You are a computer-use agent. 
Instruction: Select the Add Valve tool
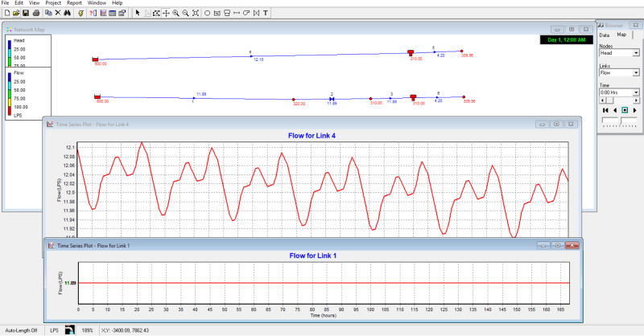(256, 13)
